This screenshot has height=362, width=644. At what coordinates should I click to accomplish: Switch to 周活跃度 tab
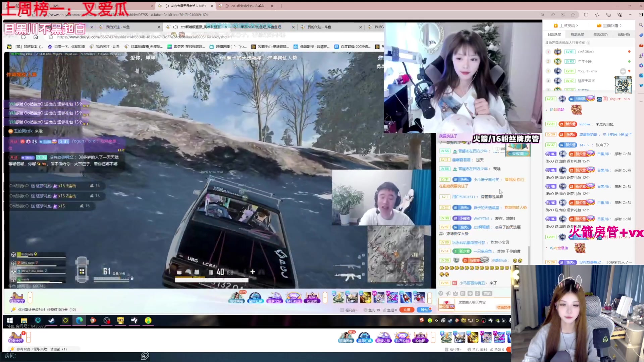coord(577,34)
